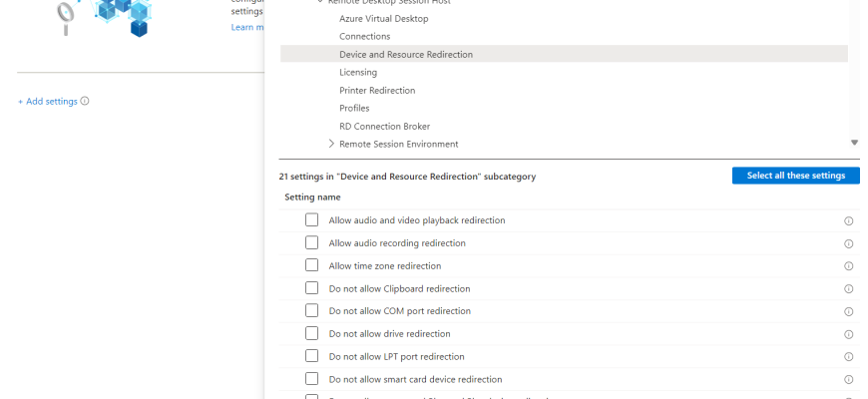
Task: Select RD Connection Broker in the tree
Action: 384,127
